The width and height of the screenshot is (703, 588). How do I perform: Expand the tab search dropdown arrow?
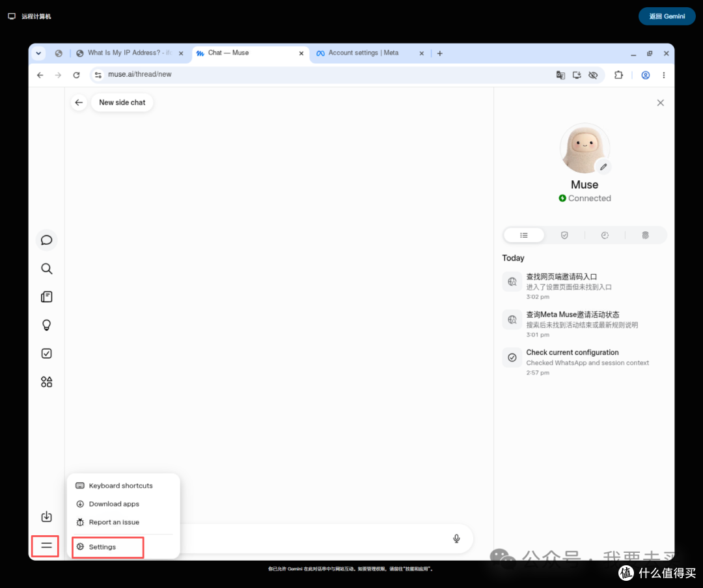click(x=38, y=53)
